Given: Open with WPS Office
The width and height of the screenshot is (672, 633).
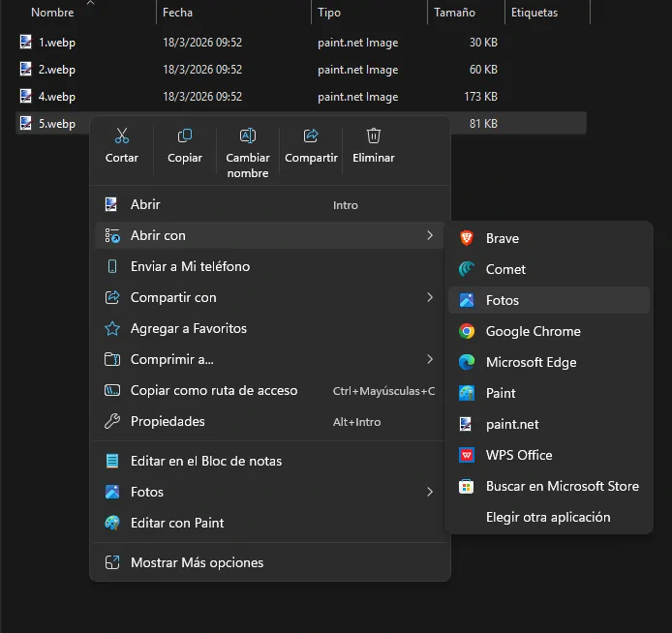Looking at the screenshot, I should 549,455.
